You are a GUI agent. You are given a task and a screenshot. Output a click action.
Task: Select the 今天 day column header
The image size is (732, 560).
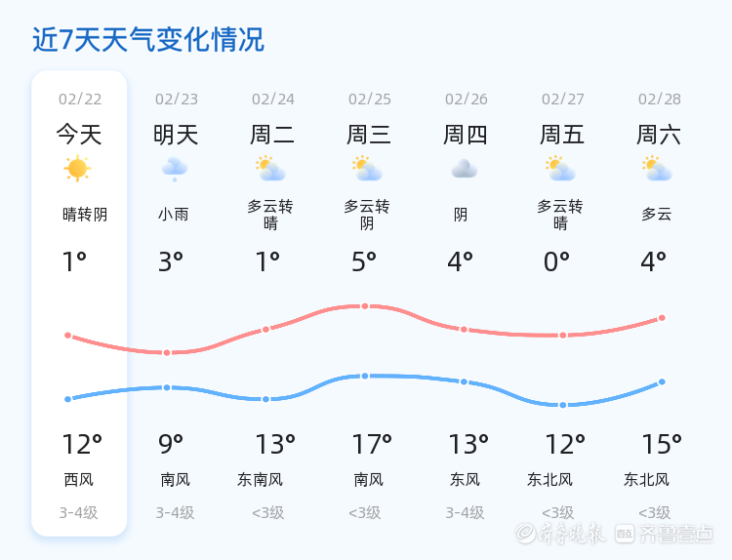point(79,135)
